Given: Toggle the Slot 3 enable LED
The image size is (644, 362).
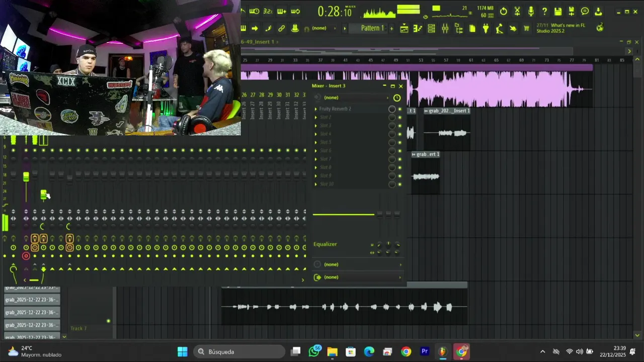Looking at the screenshot, I should pos(400,126).
